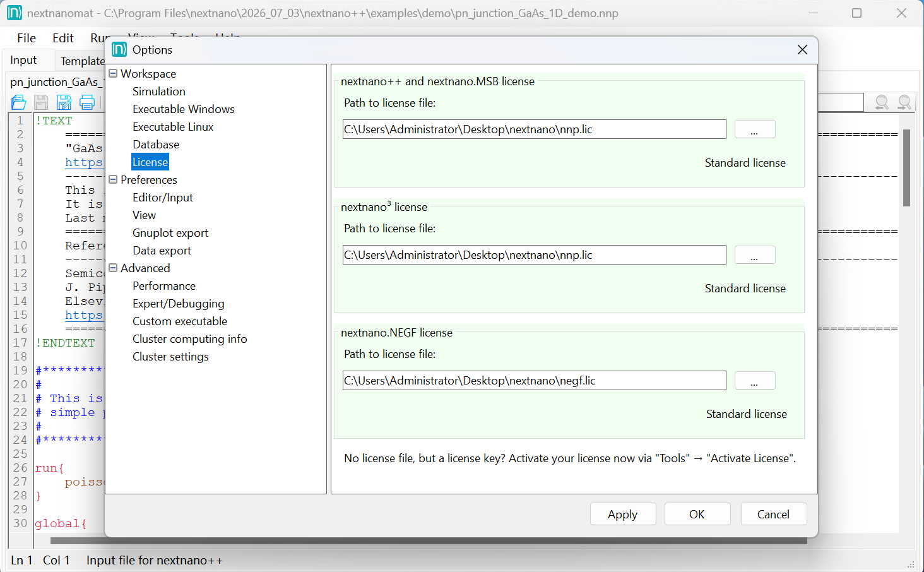The image size is (924, 572).
Task: Click the nextnano³ license path field
Action: click(x=535, y=255)
